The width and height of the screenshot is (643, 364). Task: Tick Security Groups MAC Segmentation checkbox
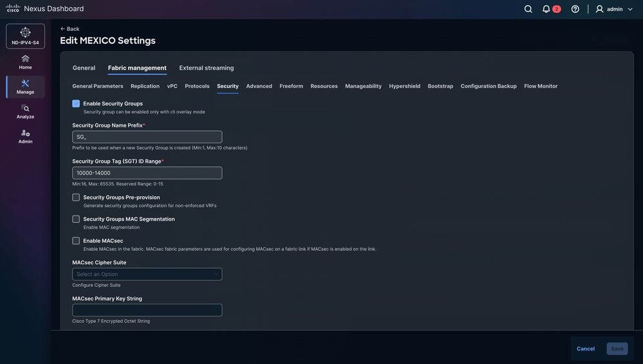76,219
